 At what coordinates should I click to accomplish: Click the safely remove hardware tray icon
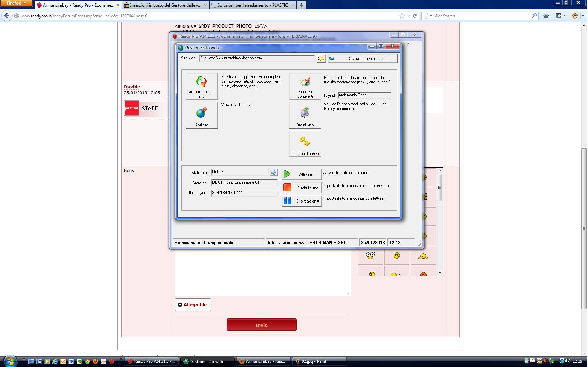pos(552,361)
